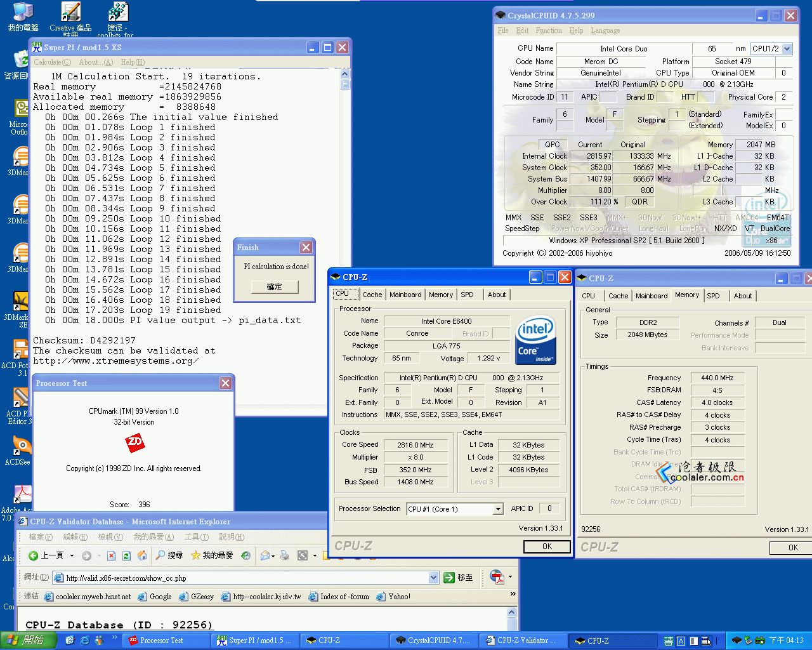
Task: Open the 工具 menu in Internet Explorer
Action: click(x=196, y=537)
